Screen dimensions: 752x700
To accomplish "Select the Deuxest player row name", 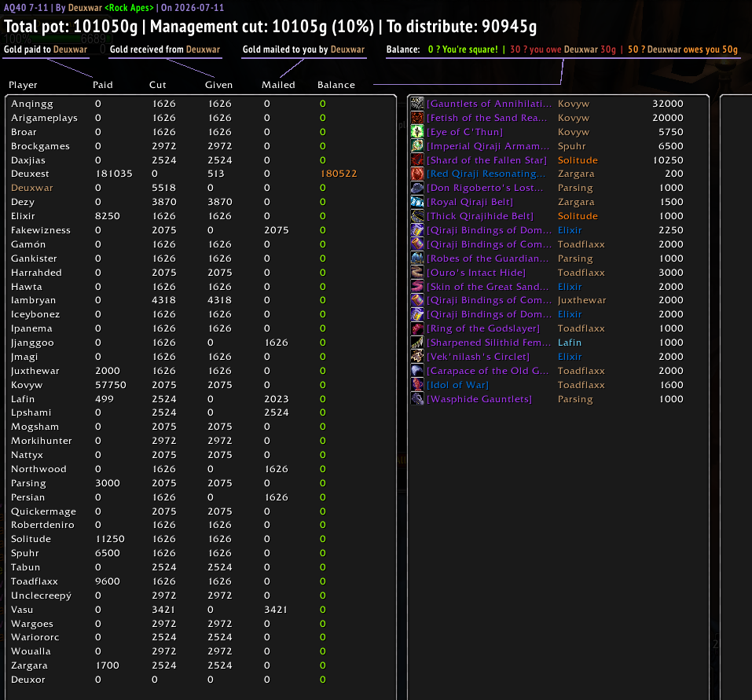I will coord(30,174).
